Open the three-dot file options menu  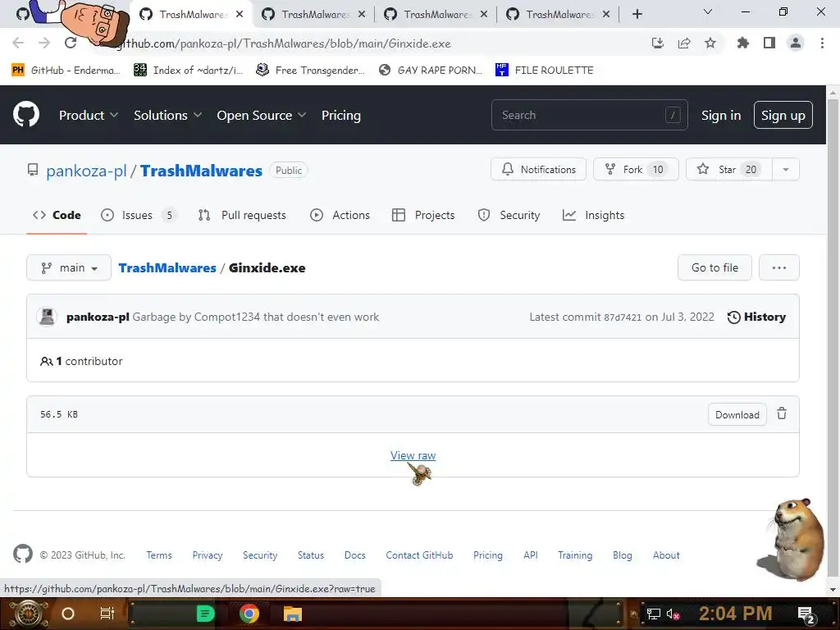point(779,267)
